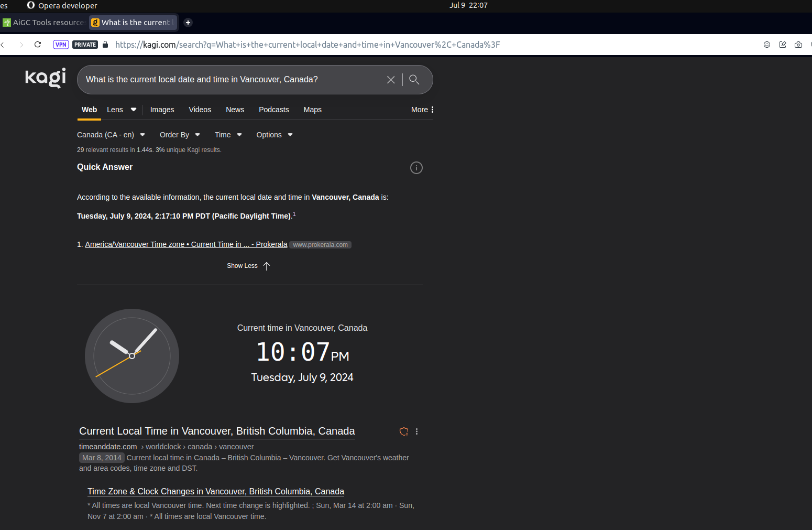812x530 pixels.
Task: Open the Options dropdown
Action: click(x=275, y=135)
